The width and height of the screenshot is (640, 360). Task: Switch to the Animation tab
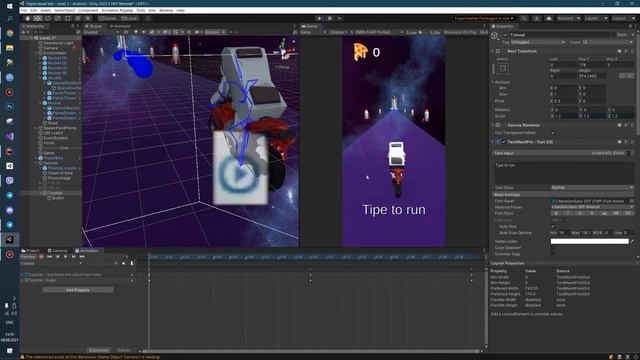tap(87, 251)
